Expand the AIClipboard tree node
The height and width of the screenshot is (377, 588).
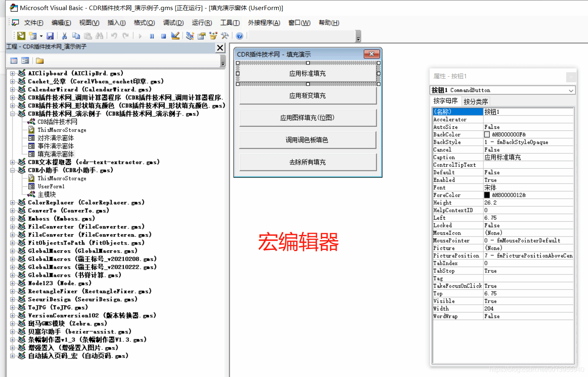pyautogui.click(x=13, y=73)
